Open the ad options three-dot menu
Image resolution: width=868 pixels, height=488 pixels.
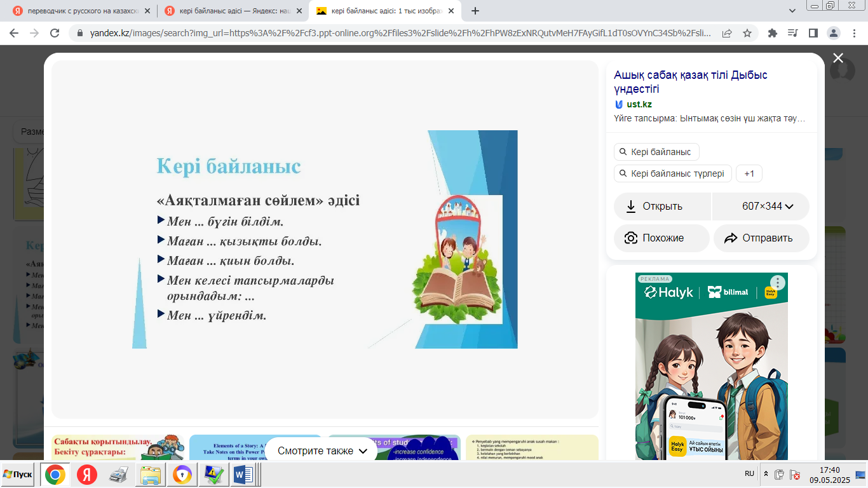coord(777,283)
